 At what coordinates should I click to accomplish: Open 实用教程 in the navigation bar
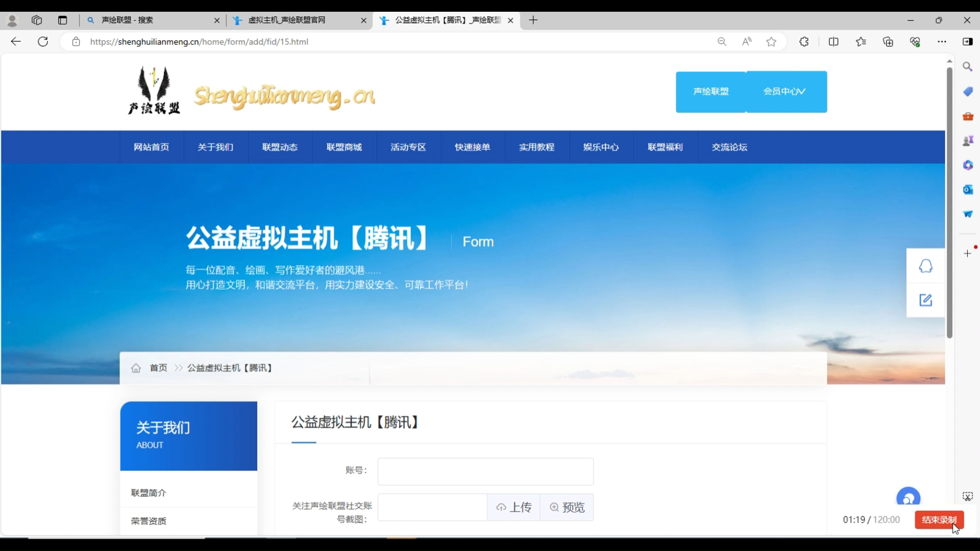coord(537,147)
